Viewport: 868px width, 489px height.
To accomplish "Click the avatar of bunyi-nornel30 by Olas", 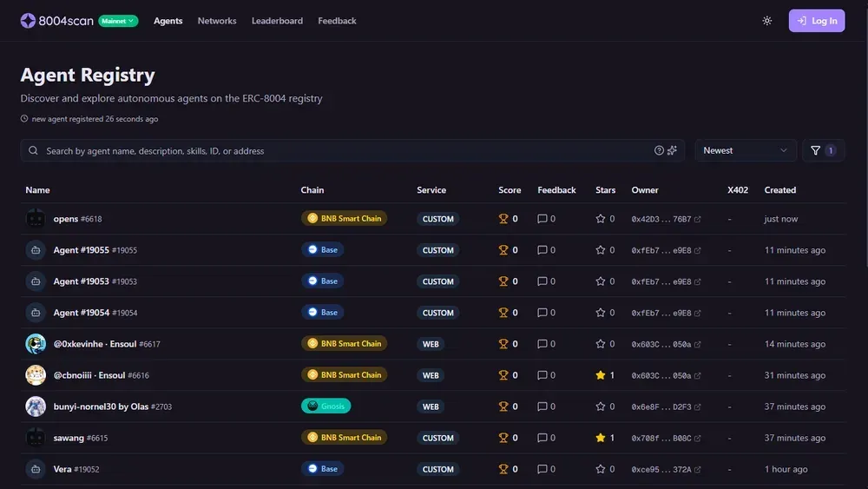I will [x=36, y=406].
